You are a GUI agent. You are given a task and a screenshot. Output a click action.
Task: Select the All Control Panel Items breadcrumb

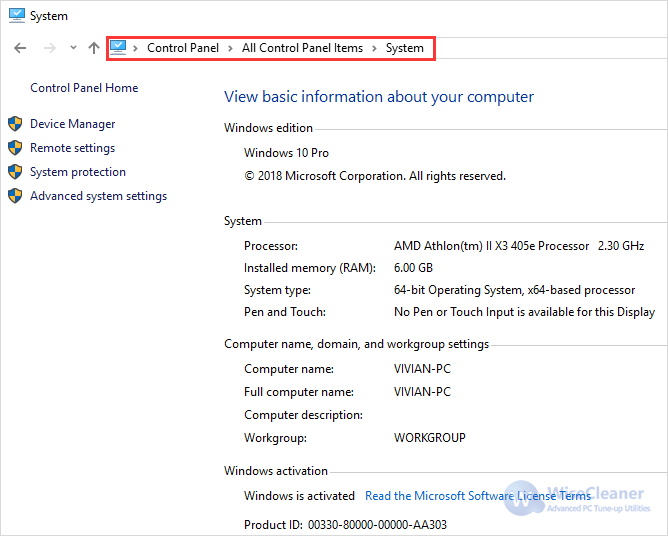click(x=302, y=48)
